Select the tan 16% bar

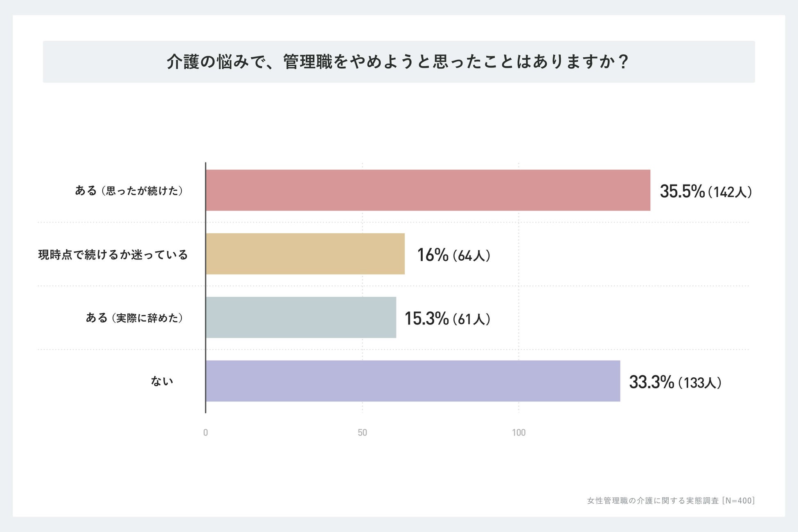tap(305, 254)
